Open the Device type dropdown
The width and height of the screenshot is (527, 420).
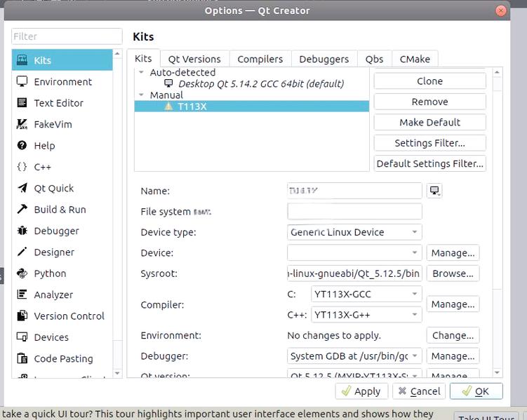pyautogui.click(x=354, y=232)
